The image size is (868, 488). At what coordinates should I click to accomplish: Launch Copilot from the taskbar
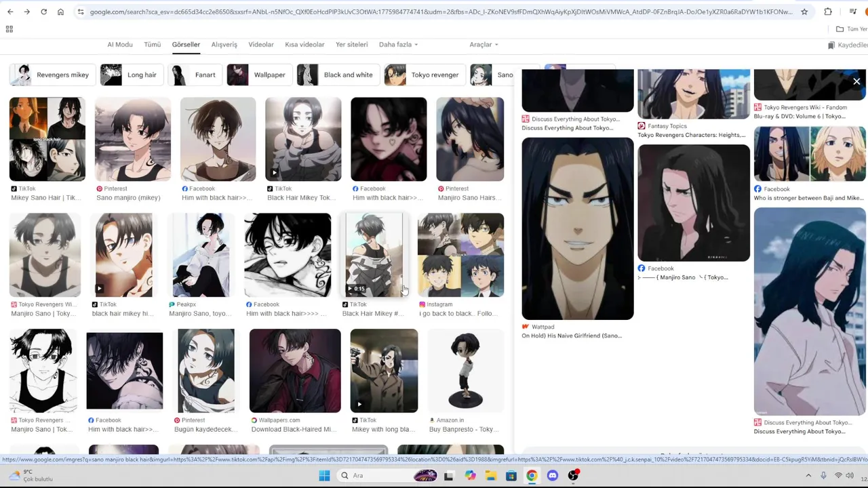pos(470,475)
